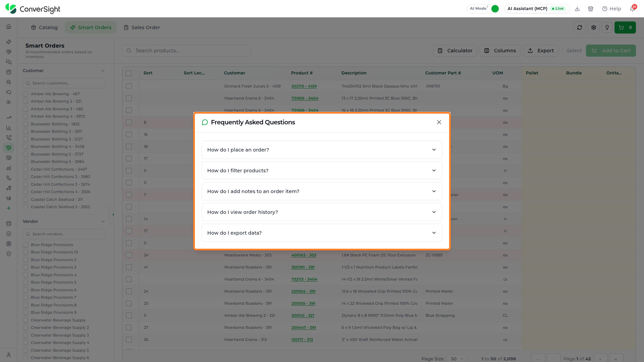Collapse the Customer filter section
644x362 pixels.
pyautogui.click(x=103, y=71)
